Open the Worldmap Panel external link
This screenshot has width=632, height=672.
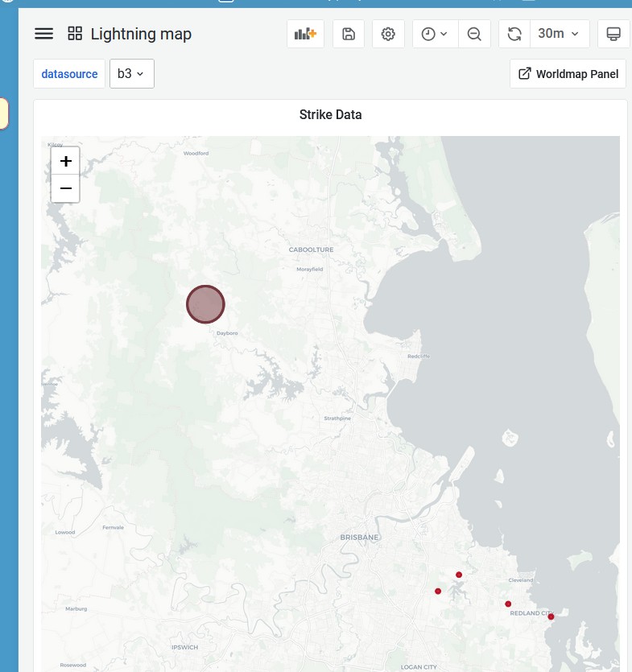(568, 74)
